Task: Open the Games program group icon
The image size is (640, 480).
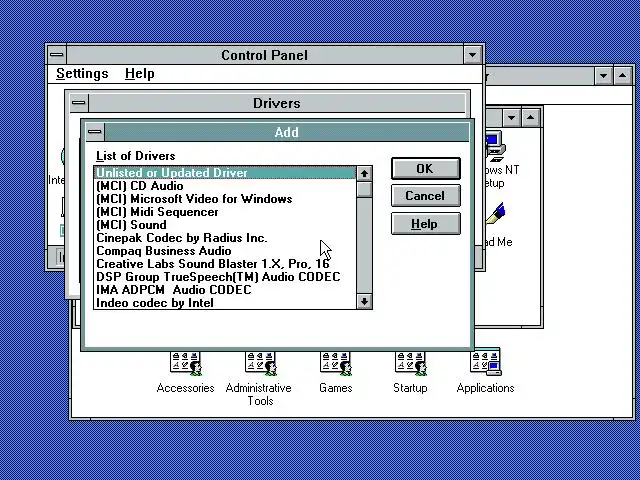Action: pyautogui.click(x=336, y=363)
